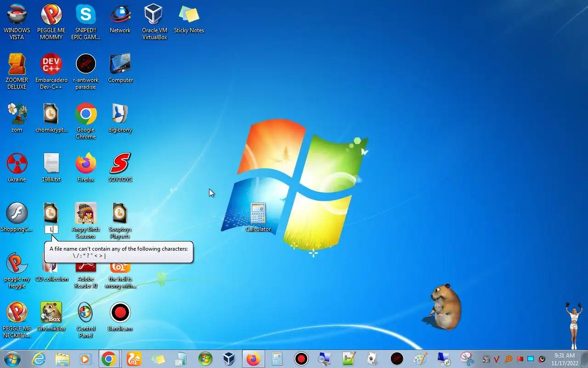The image size is (588, 368).
Task: Select the ChomikBox desktop icon
Action: point(51,317)
